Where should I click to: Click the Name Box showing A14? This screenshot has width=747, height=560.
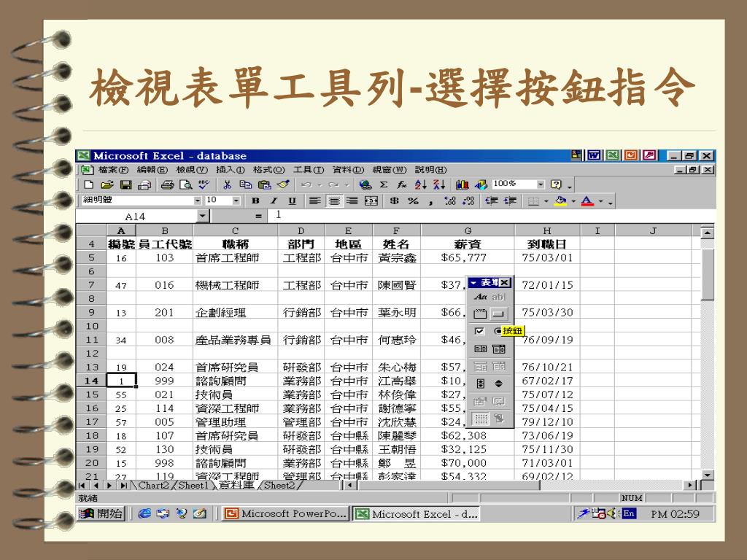(x=135, y=217)
